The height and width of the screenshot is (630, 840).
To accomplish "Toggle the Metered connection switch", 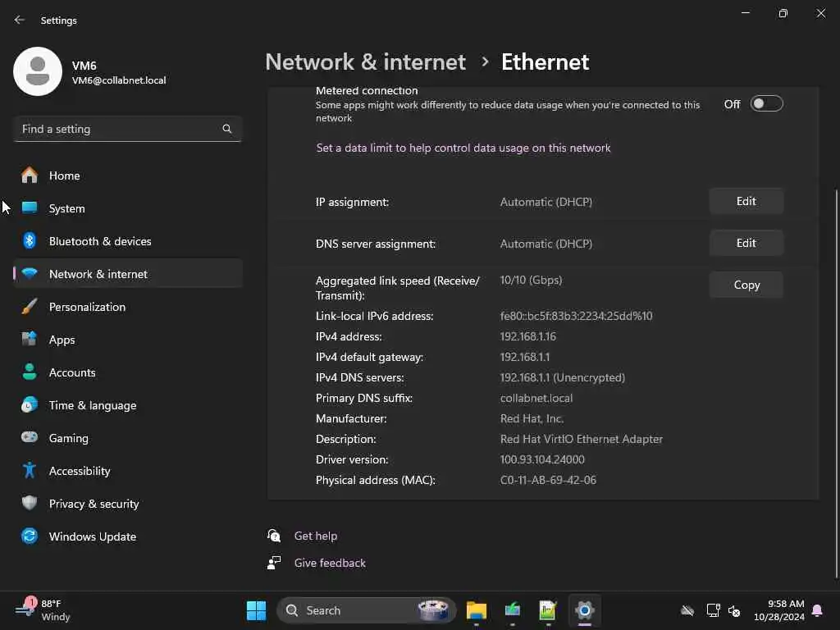I will coord(766,104).
